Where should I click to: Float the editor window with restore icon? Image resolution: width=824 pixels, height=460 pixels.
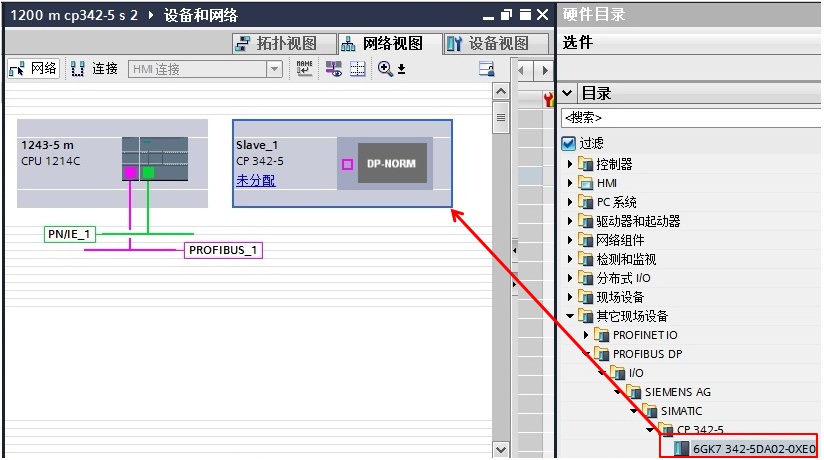(506, 15)
